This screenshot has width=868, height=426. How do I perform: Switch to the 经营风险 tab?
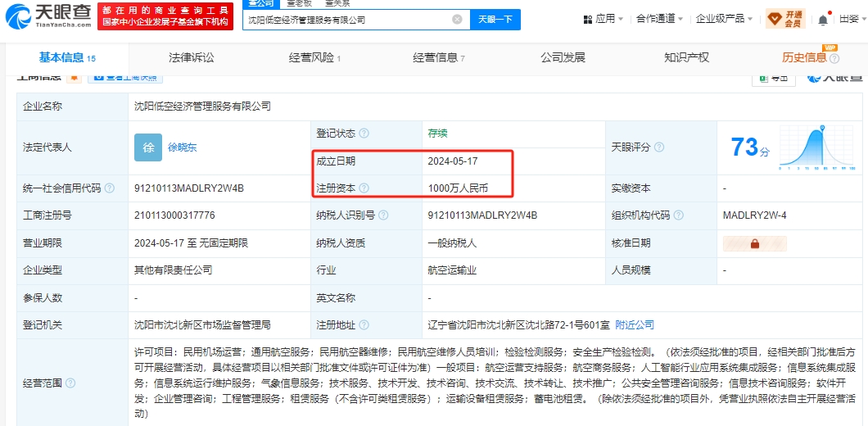pyautogui.click(x=314, y=57)
